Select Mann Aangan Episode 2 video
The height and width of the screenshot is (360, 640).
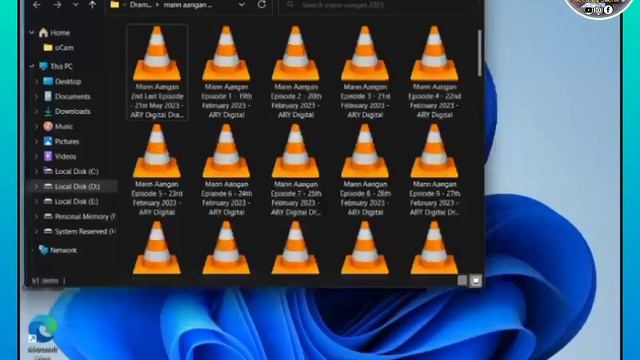pos(296,72)
